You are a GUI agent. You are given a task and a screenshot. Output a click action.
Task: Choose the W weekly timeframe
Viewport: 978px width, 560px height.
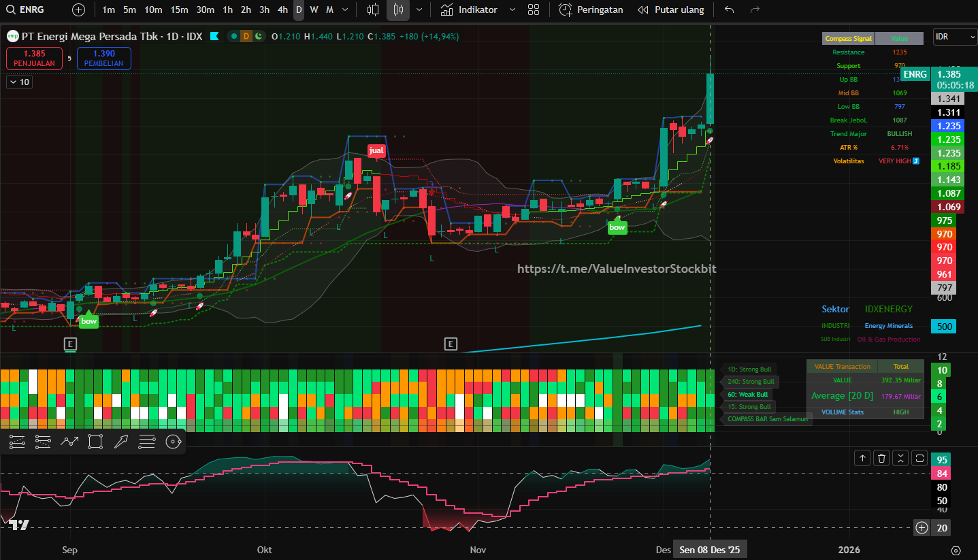pyautogui.click(x=314, y=10)
